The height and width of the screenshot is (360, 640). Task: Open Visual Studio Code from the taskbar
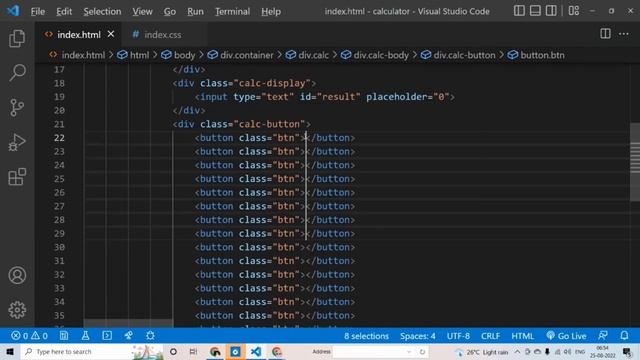point(256,351)
